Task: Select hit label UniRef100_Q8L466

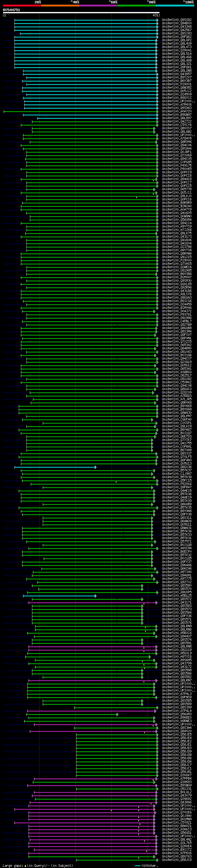Action: [177, 57]
